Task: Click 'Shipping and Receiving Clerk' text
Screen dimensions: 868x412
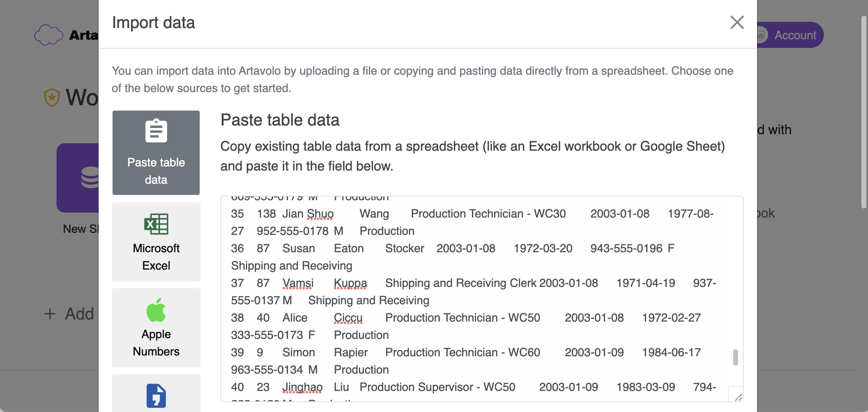Action: [461, 283]
